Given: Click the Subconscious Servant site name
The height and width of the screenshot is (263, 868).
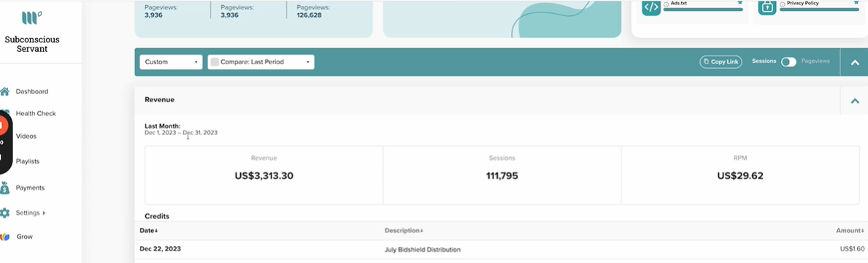Looking at the screenshot, I should point(31,45).
